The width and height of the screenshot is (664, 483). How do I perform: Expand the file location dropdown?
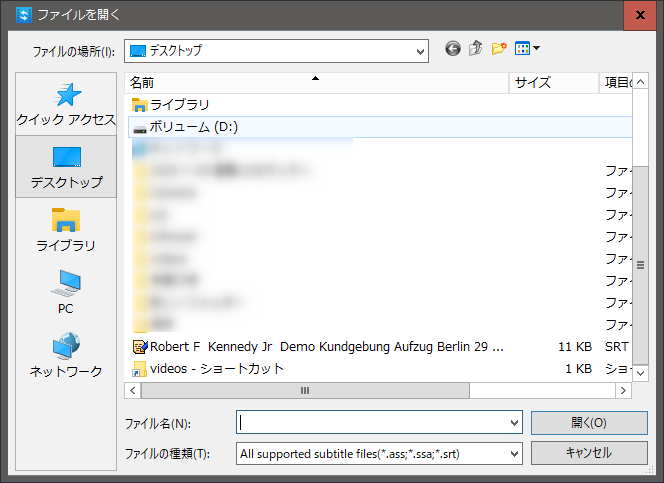click(421, 50)
